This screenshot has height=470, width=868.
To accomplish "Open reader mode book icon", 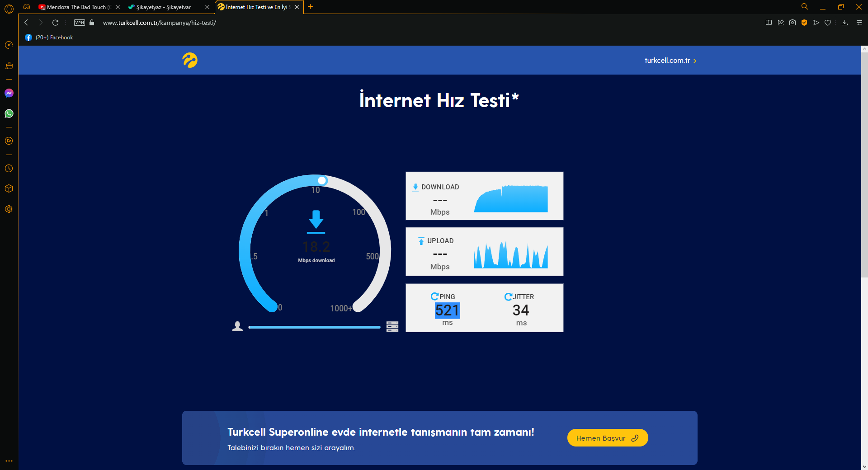I will pyautogui.click(x=769, y=23).
